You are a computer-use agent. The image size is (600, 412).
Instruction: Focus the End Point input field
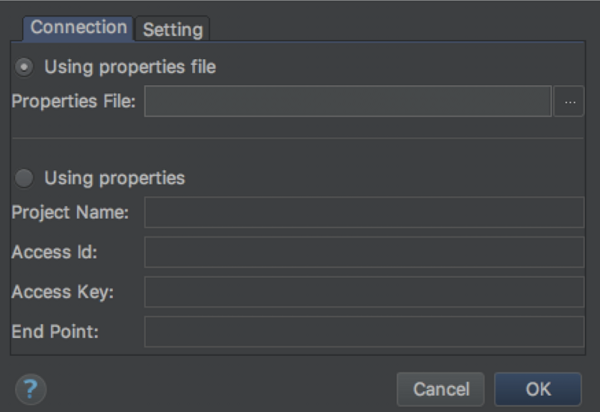(364, 332)
